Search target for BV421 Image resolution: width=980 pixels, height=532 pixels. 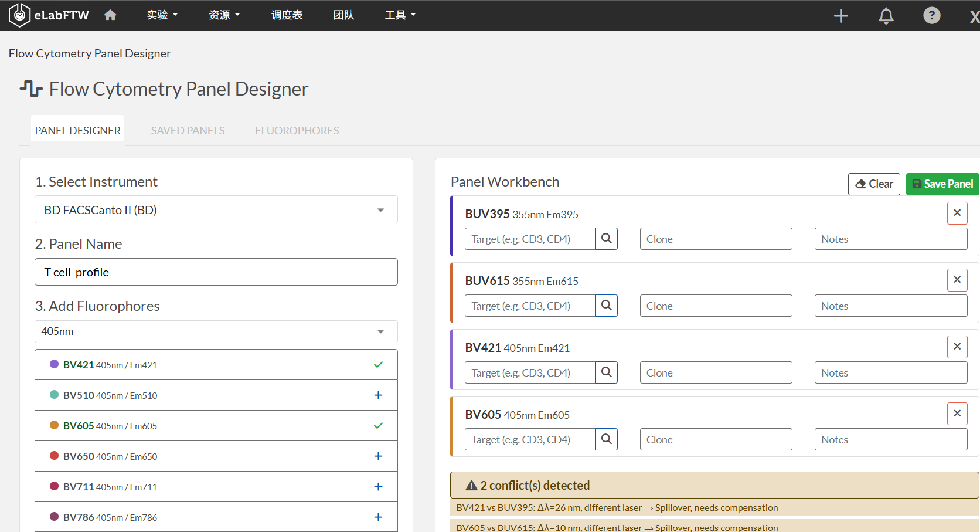[607, 372]
